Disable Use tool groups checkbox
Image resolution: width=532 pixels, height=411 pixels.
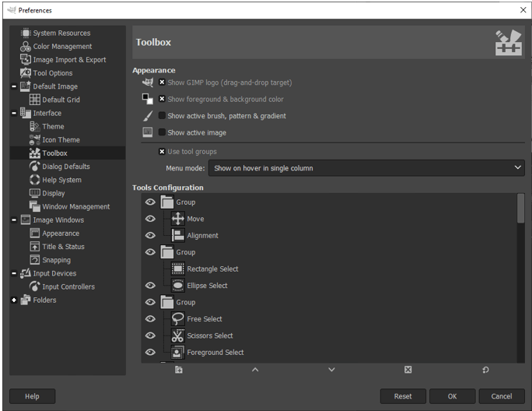click(163, 152)
